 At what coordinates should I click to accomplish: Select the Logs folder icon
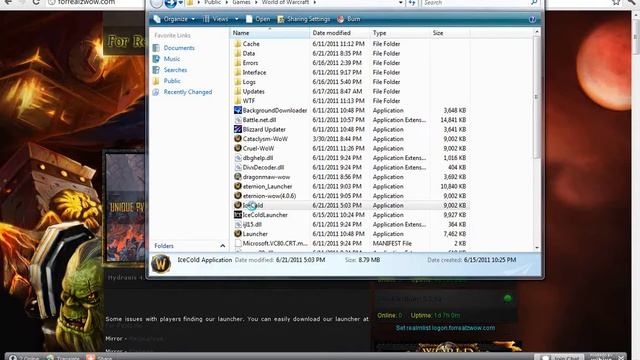click(x=238, y=82)
